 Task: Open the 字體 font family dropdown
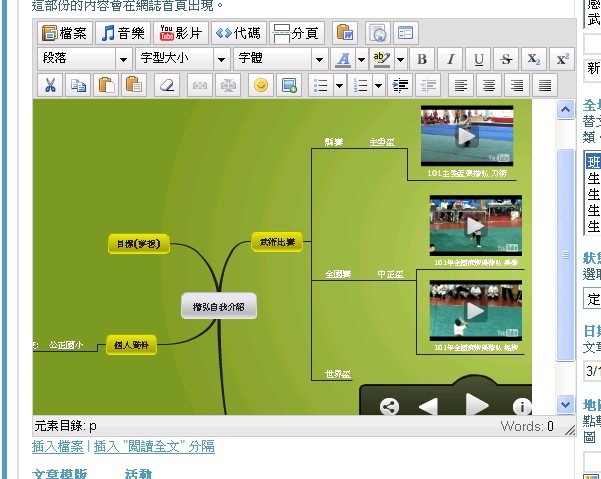[x=281, y=59]
